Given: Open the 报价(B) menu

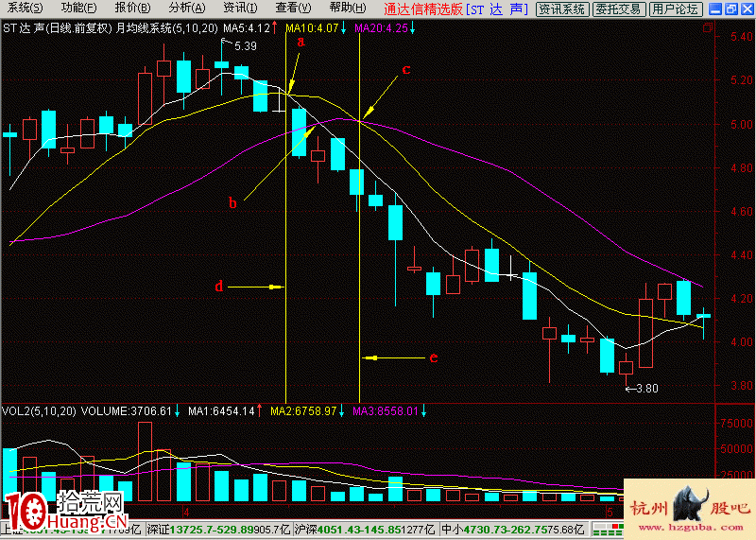Looking at the screenshot, I should tap(132, 9).
